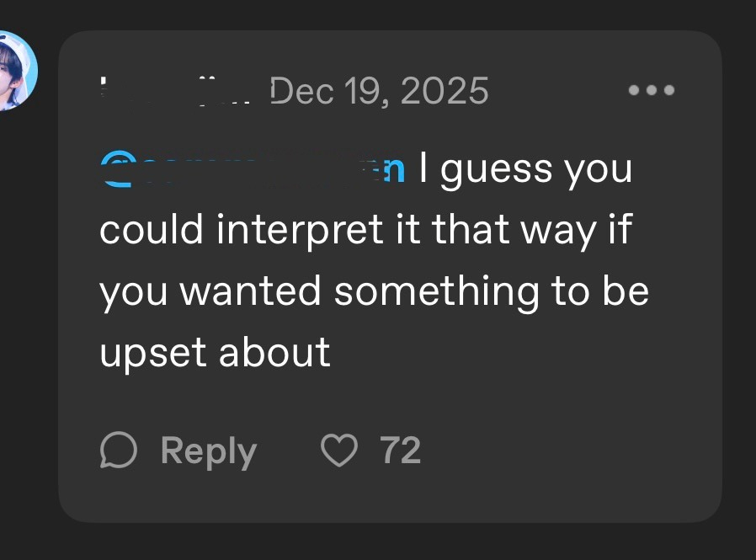Screen dimensions: 756x560
Task: Click the speech bubble reply icon
Action: pos(118,451)
